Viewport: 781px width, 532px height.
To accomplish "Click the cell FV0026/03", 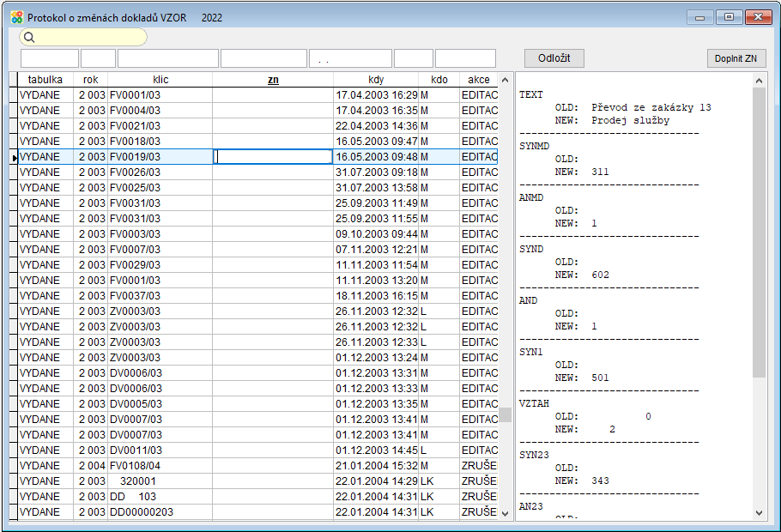I will click(x=160, y=172).
